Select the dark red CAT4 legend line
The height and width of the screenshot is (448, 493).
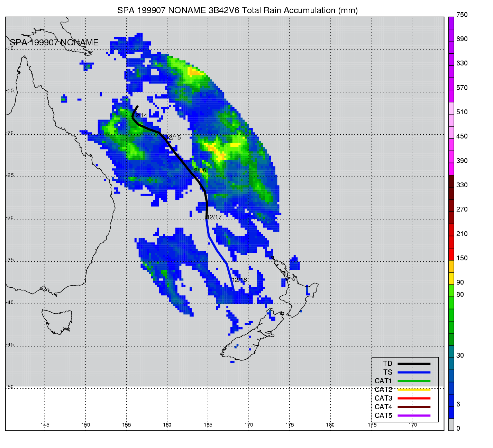point(414,407)
